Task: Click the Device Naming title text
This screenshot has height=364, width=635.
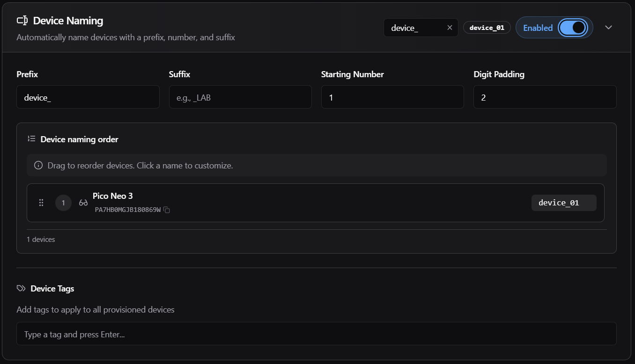Action: tap(68, 21)
